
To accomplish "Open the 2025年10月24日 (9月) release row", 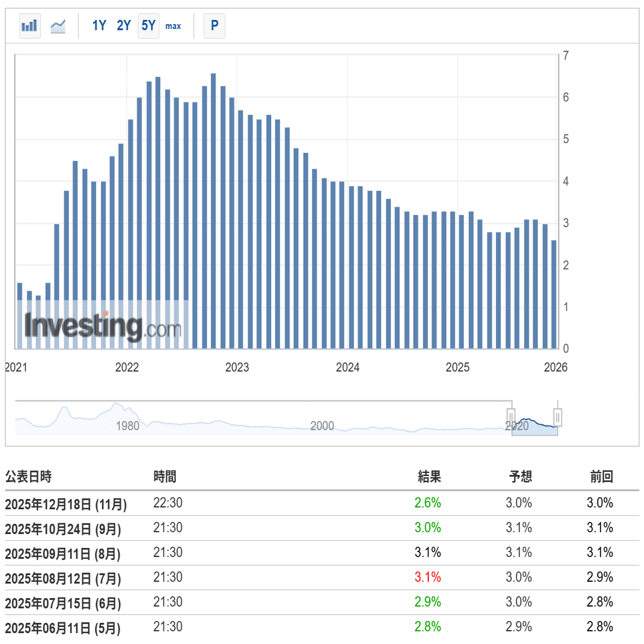I will [x=63, y=529].
